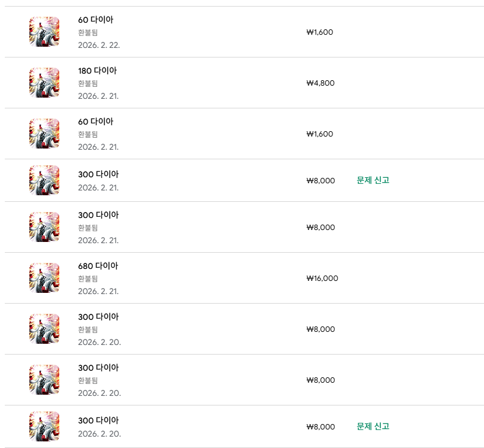Click icon of non-refunded 300 다이아 from 2026. 2. 21.

[44, 180]
